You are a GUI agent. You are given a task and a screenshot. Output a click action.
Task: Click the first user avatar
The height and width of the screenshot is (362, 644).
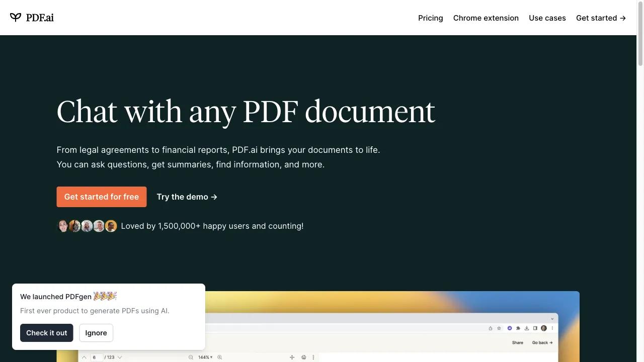(63, 226)
